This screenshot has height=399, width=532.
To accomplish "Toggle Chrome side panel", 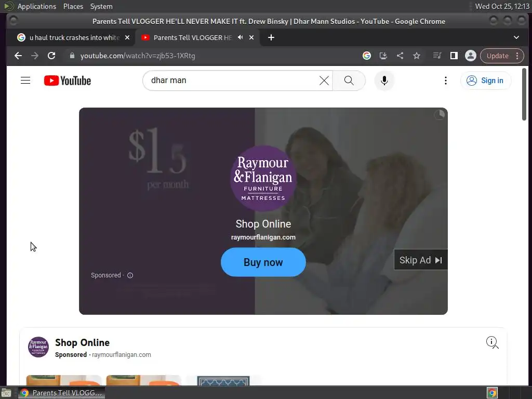I will pyautogui.click(x=454, y=56).
